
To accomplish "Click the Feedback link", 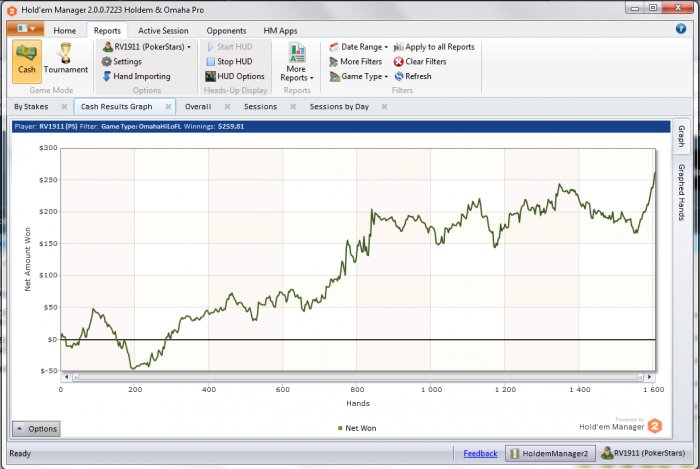I will point(480,454).
